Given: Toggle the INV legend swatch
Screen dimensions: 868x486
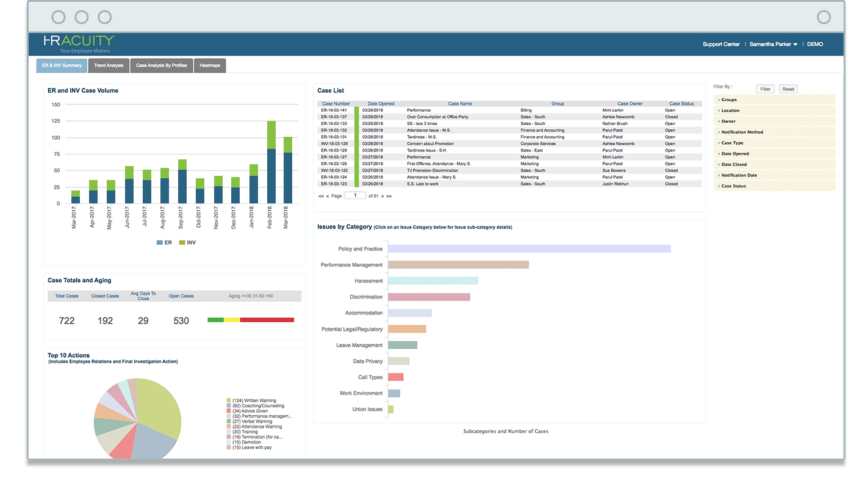Looking at the screenshot, I should [182, 242].
